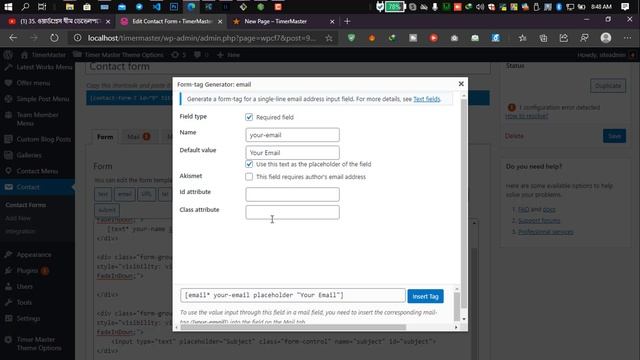The image size is (640, 360).
Task: Click the Insert Tag button
Action: [x=425, y=296]
